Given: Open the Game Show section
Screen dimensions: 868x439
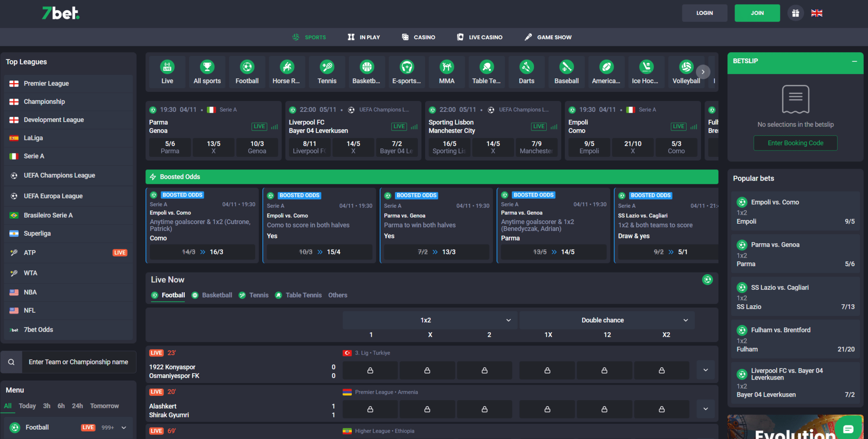Looking at the screenshot, I should tap(548, 37).
